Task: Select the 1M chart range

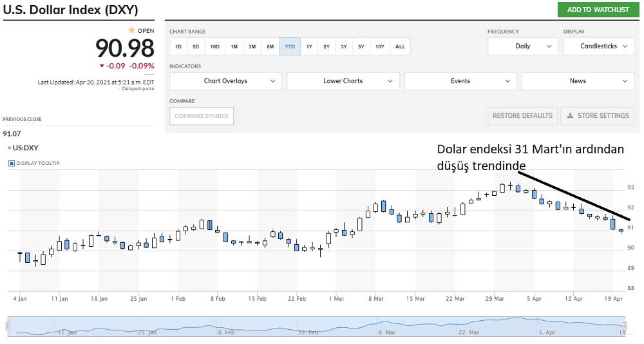Action: (x=234, y=46)
